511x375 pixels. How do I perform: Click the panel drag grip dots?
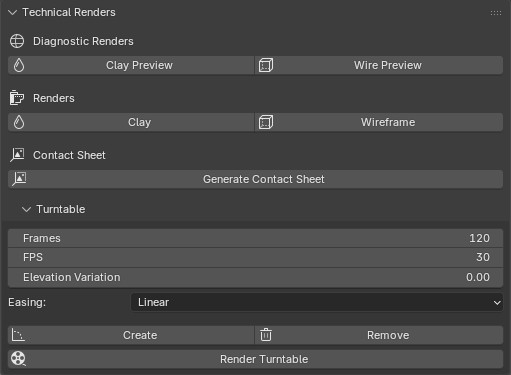coord(496,13)
